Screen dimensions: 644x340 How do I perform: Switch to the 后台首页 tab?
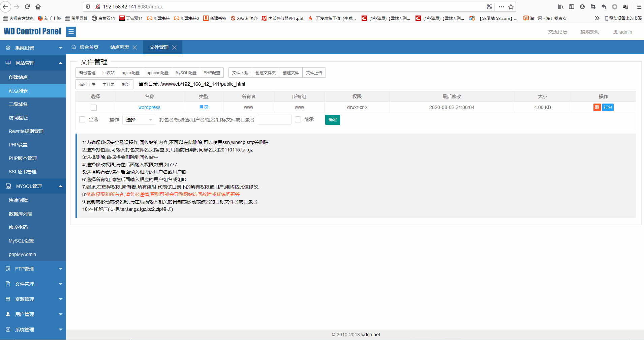[x=85, y=47]
